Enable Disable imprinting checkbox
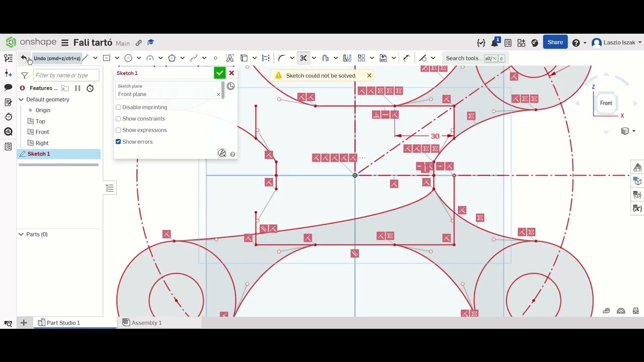Screen dimensions: 644x362 pos(118,107)
